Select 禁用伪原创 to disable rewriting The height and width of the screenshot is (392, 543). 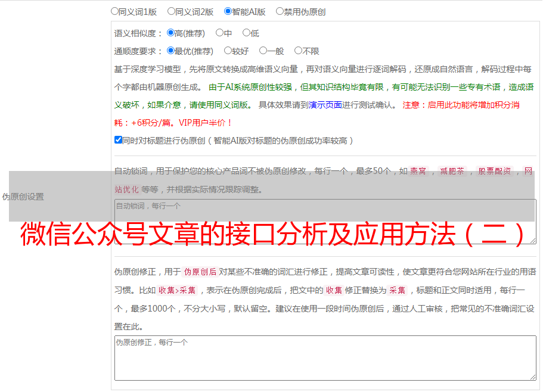(x=280, y=11)
